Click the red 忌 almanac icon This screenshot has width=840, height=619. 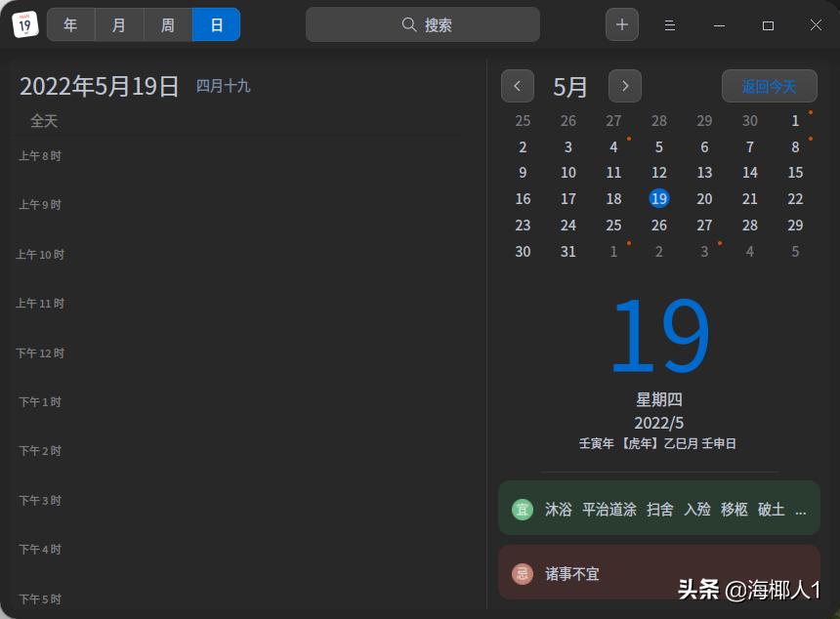(x=521, y=573)
